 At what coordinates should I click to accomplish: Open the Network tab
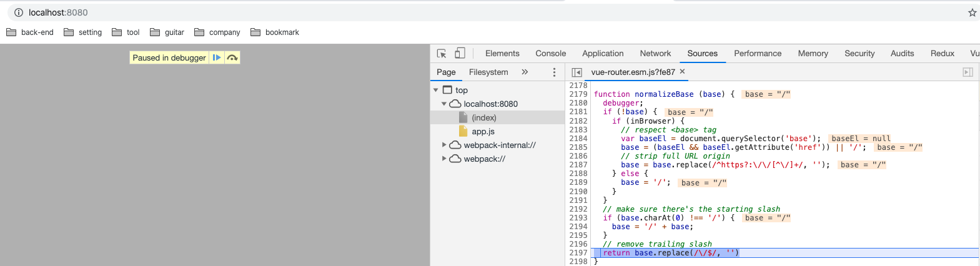coord(655,54)
